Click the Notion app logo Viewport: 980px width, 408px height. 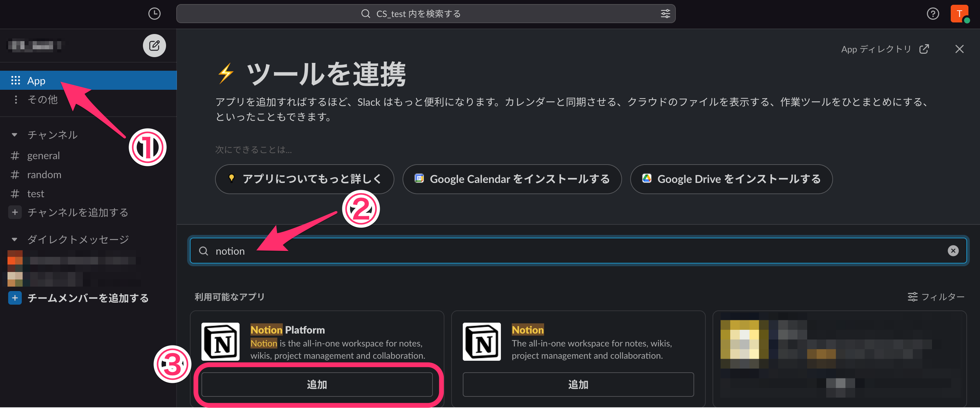coord(481,341)
